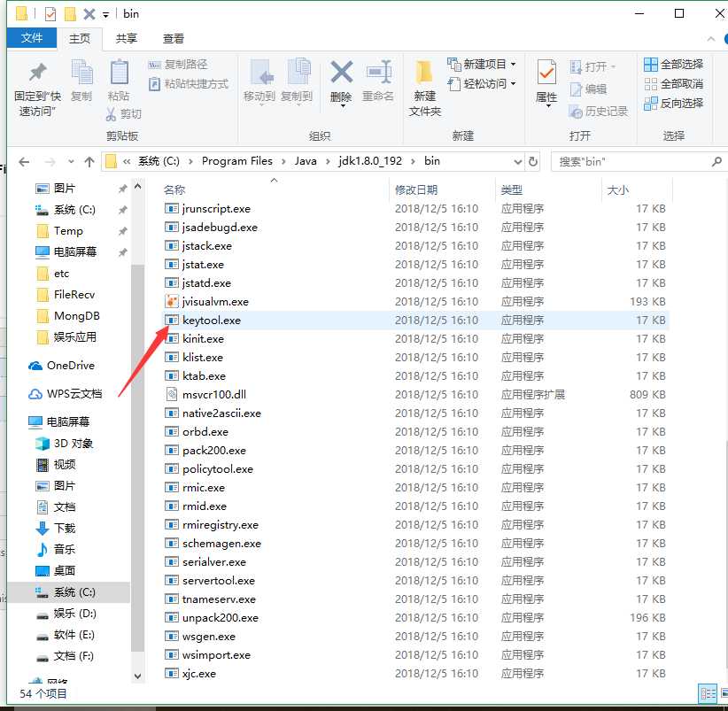728x711 pixels.
Task: Open the File (文件) tab
Action: 32,38
